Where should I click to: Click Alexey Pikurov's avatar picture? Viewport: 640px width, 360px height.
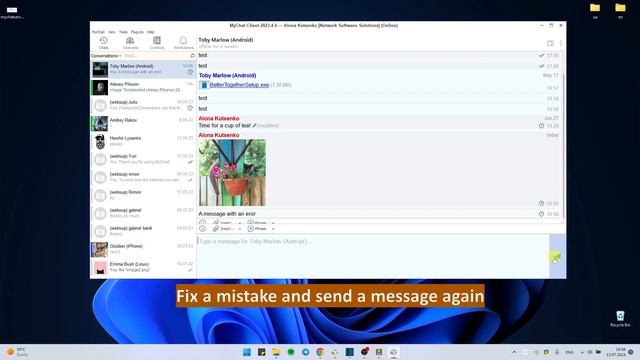[100, 87]
